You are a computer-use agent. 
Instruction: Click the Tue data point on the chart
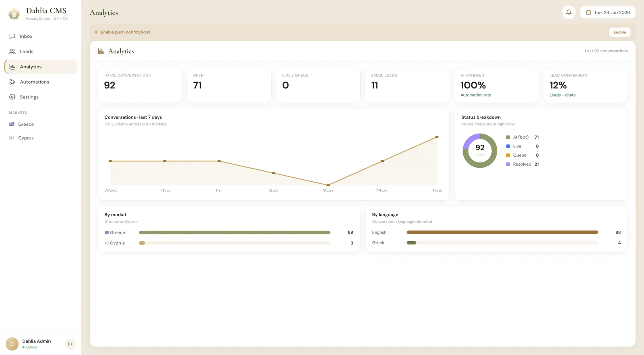pos(437,137)
